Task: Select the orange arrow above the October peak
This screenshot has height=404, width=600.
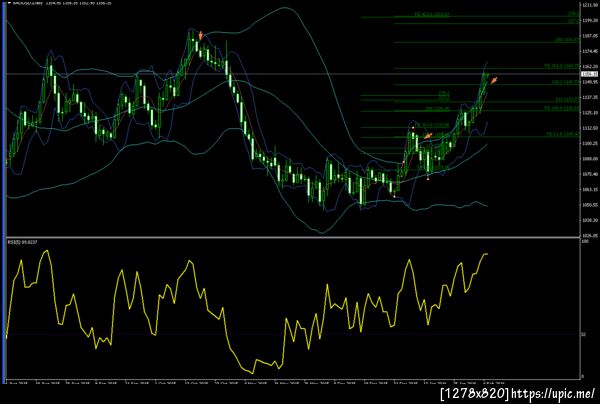Action: pyautogui.click(x=201, y=36)
